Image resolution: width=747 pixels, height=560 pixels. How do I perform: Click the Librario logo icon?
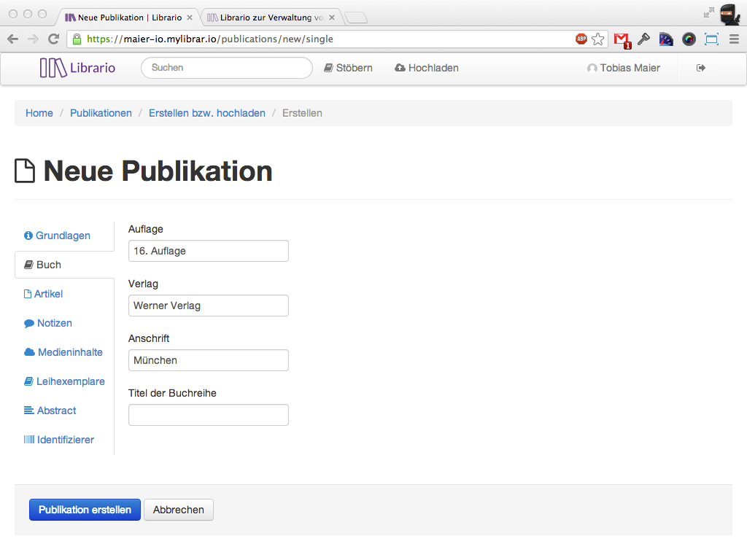click(53, 68)
